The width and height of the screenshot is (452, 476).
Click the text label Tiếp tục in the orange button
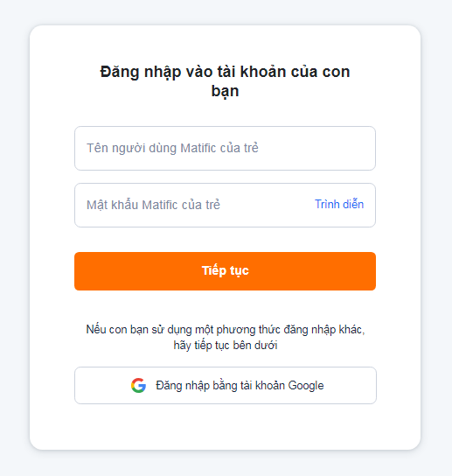point(226,270)
